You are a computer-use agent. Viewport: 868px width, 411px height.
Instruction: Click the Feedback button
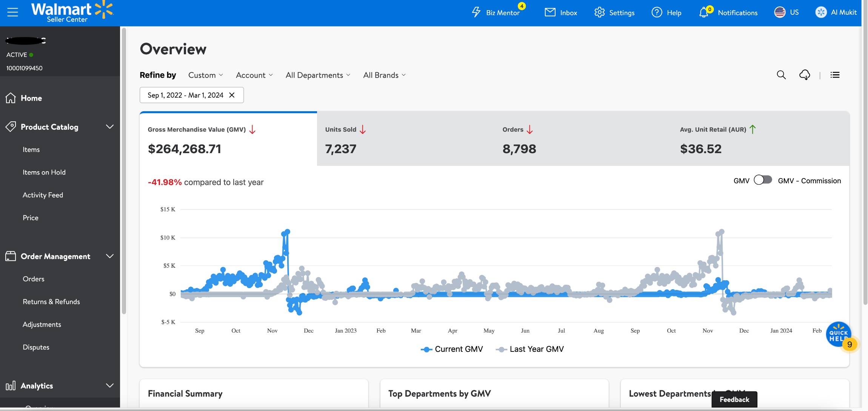[734, 399]
